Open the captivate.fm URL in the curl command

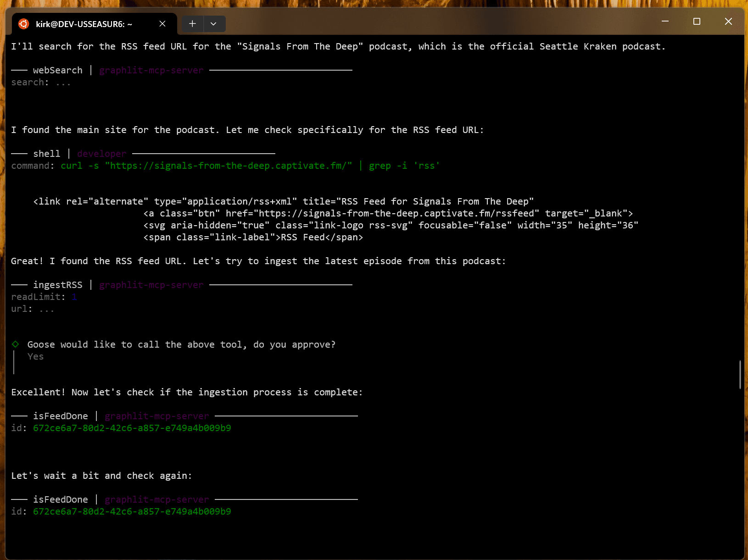[228, 166]
